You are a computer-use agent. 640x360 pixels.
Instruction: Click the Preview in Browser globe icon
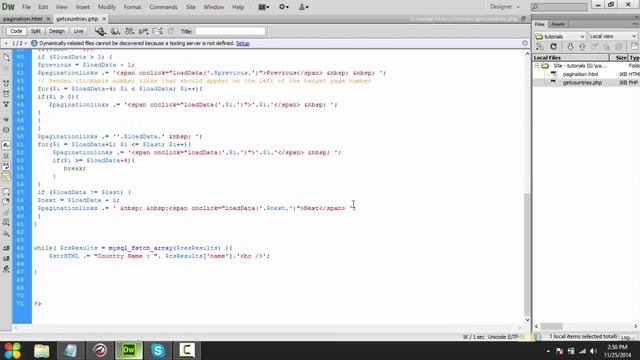tap(116, 31)
